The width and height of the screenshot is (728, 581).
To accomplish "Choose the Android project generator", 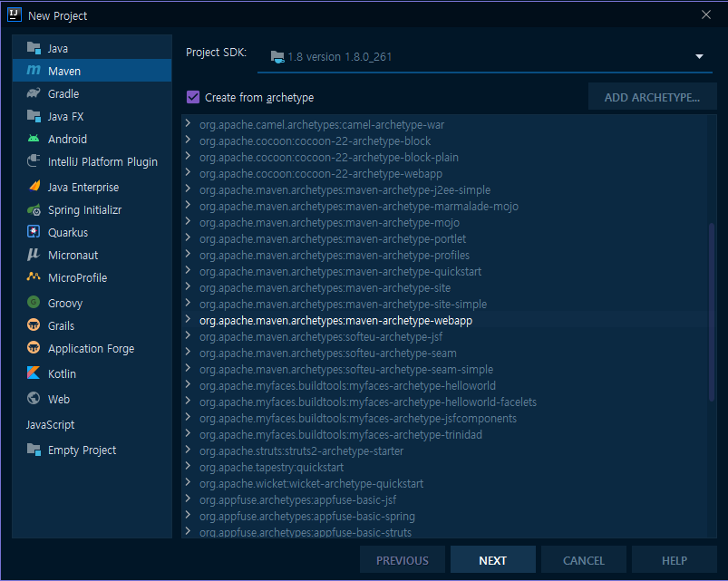I will [34, 140].
